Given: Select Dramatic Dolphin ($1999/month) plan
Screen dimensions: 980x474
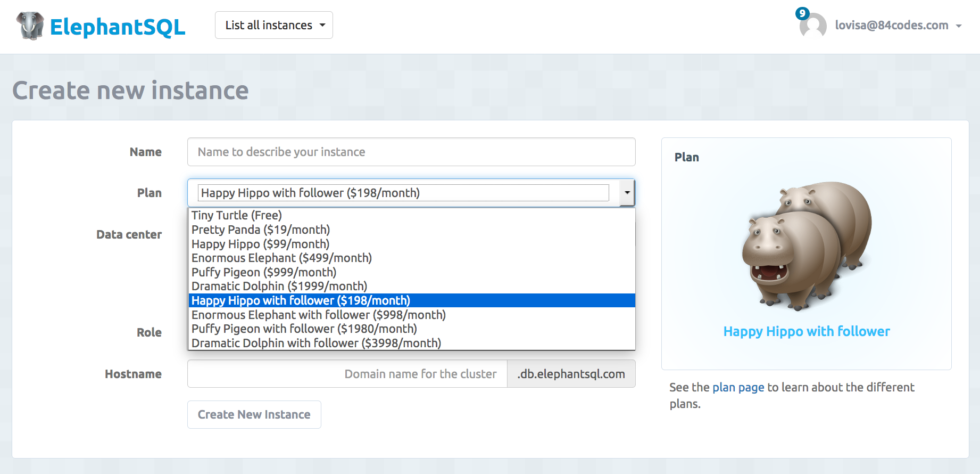Looking at the screenshot, I should [279, 286].
